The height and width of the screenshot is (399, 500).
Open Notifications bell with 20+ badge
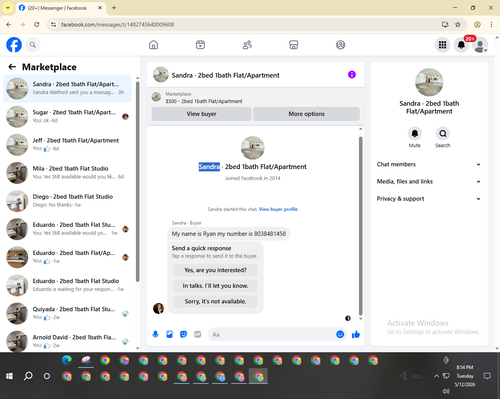[x=461, y=45]
